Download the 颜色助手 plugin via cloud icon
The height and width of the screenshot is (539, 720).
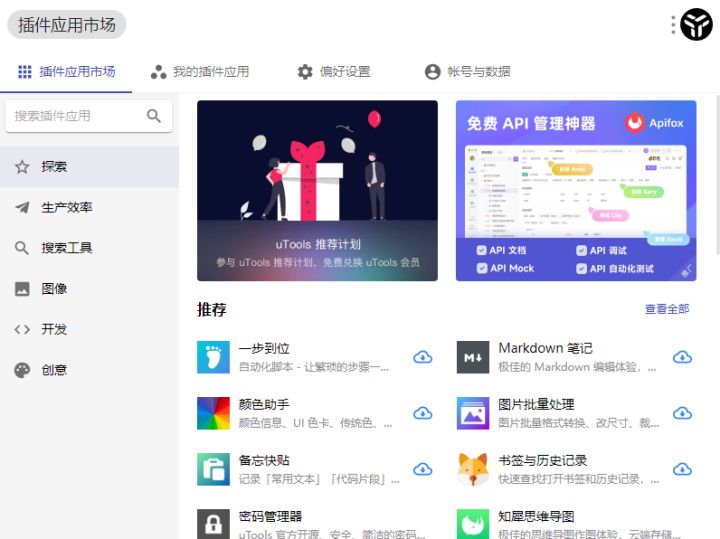coord(422,413)
